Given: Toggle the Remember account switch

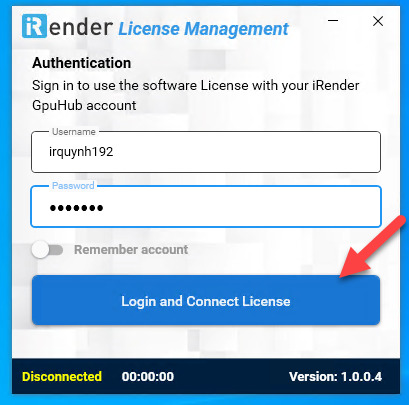Looking at the screenshot, I should [x=47, y=250].
